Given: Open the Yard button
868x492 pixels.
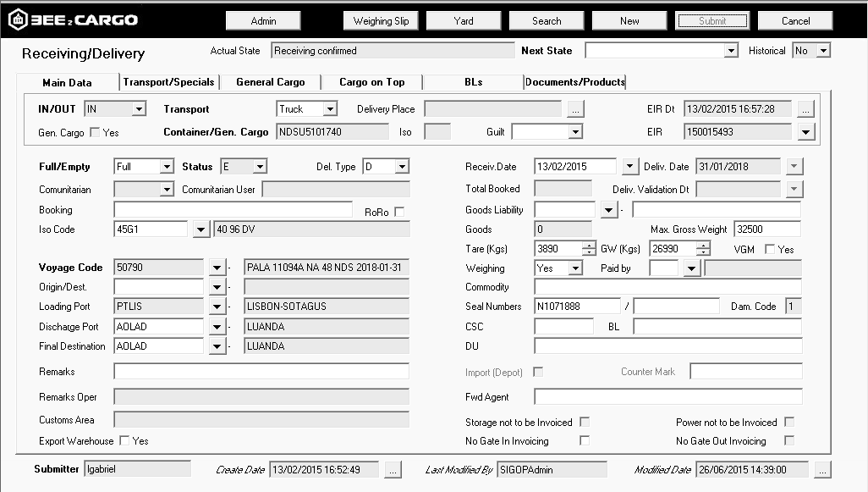Looking at the screenshot, I should tap(464, 21).
